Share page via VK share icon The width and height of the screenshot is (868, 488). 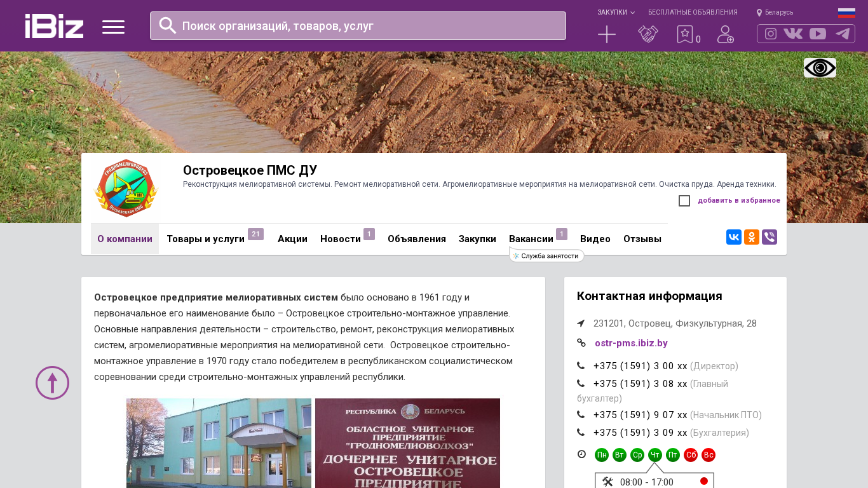pyautogui.click(x=734, y=237)
